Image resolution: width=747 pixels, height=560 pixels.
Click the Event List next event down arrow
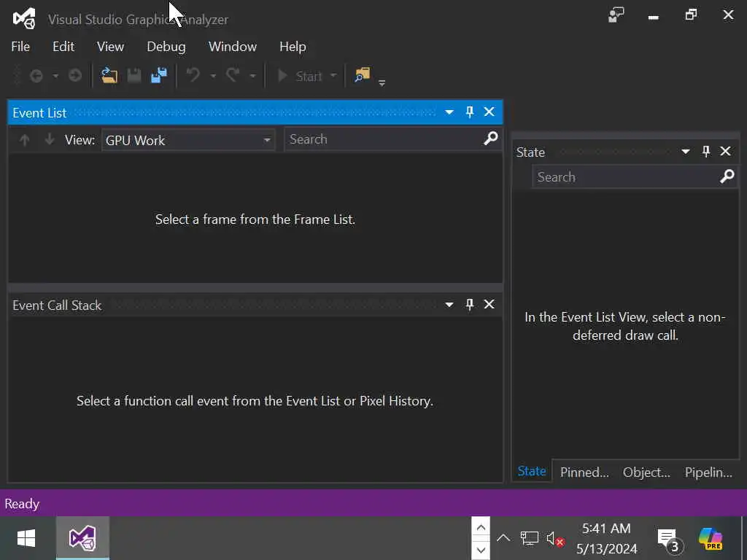49,140
